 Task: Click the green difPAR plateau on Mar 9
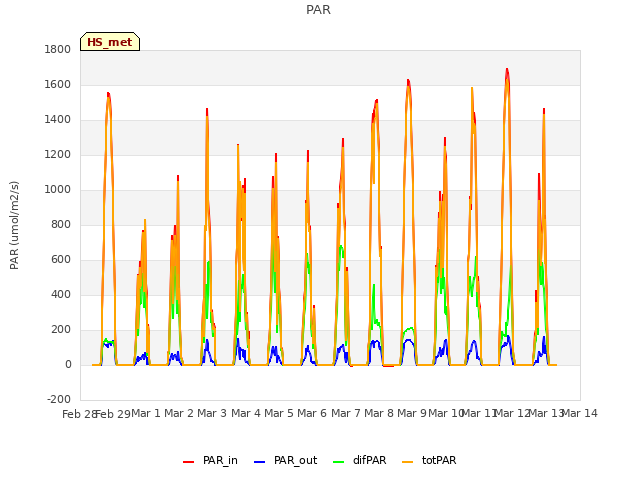coord(409,329)
